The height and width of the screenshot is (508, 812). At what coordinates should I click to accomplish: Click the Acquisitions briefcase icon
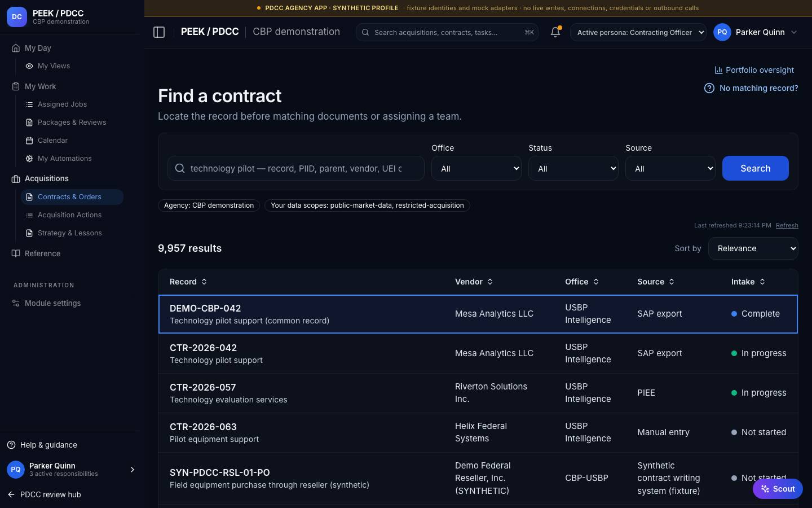click(16, 178)
